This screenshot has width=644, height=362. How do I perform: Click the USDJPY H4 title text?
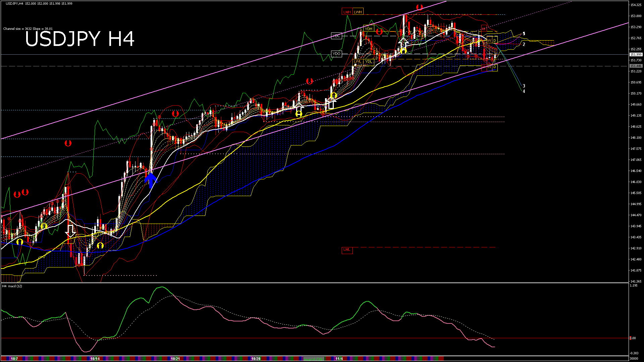pyautogui.click(x=80, y=39)
